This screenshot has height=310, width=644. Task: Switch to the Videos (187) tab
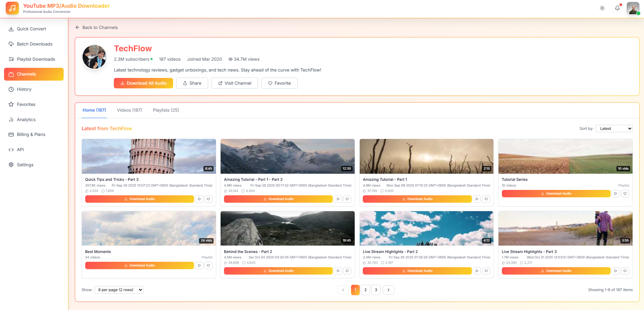[x=129, y=110]
